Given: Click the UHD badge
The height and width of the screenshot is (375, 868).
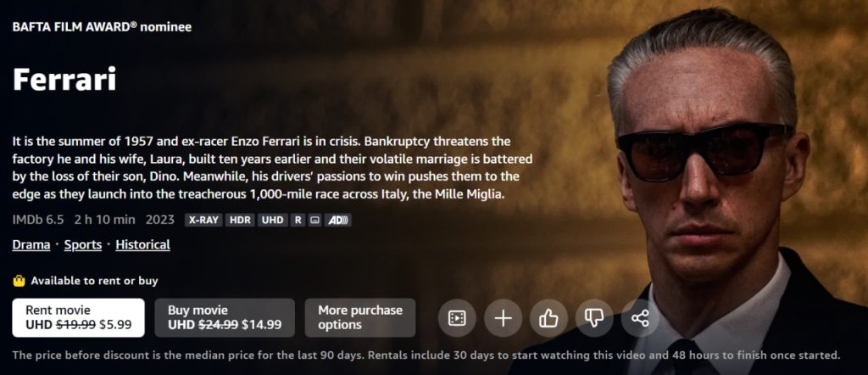Looking at the screenshot, I should click(273, 220).
